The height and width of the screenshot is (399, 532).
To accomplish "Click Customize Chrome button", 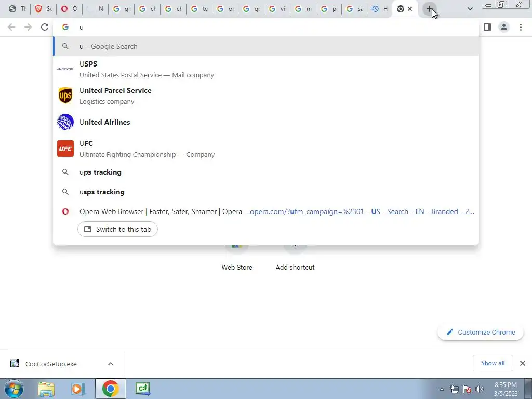I will 481,332.
